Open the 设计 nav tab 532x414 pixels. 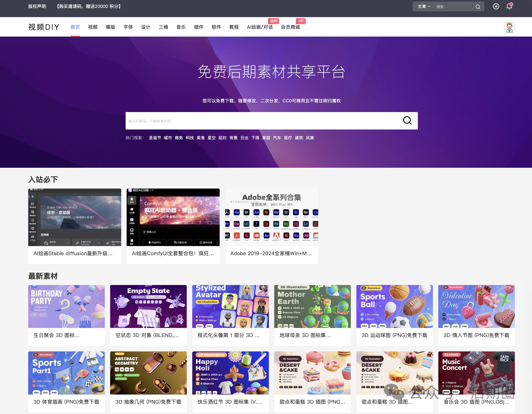coord(146,27)
